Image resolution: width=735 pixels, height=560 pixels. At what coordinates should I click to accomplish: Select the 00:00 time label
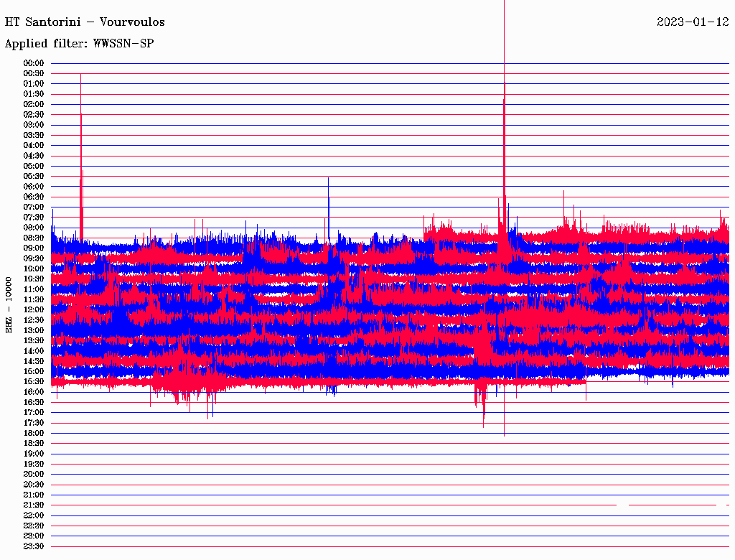click(x=34, y=63)
